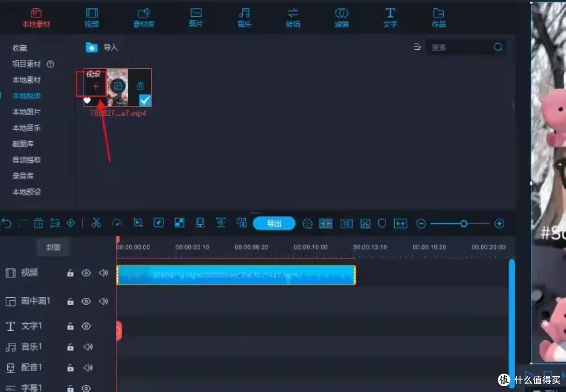
Task: Switch to the 作品 tab
Action: click(439, 18)
